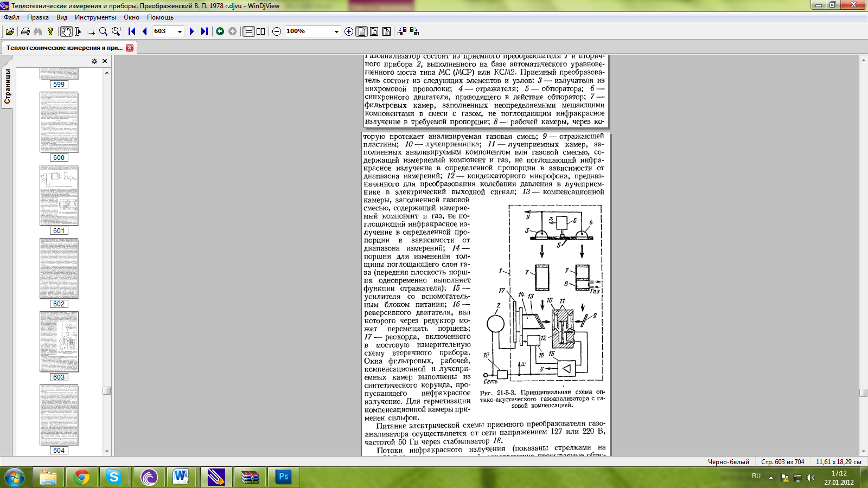
Task: Open Photoshop from the taskbar
Action: point(283,477)
